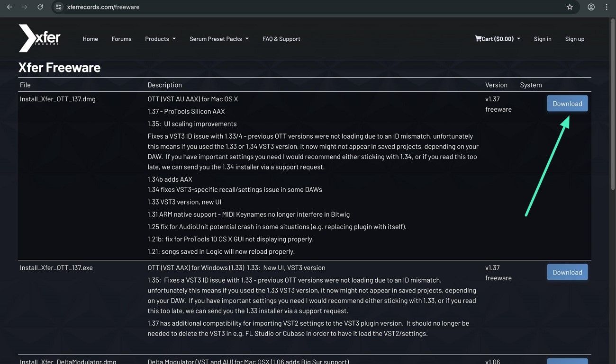Viewport: 616px width, 364px height.
Task: Click the Xfer Records logo
Action: [x=40, y=38]
